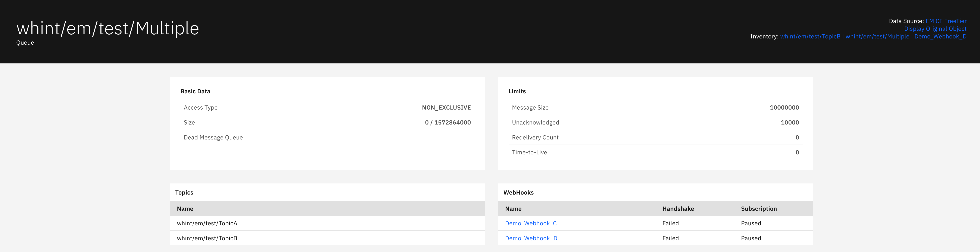The width and height of the screenshot is (980, 252).
Task: Click the Size value 0 / 1572864000
Action: pos(447,122)
